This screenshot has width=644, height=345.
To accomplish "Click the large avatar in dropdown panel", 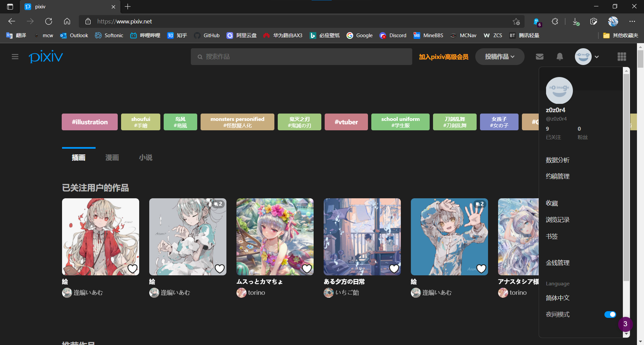I will [559, 90].
